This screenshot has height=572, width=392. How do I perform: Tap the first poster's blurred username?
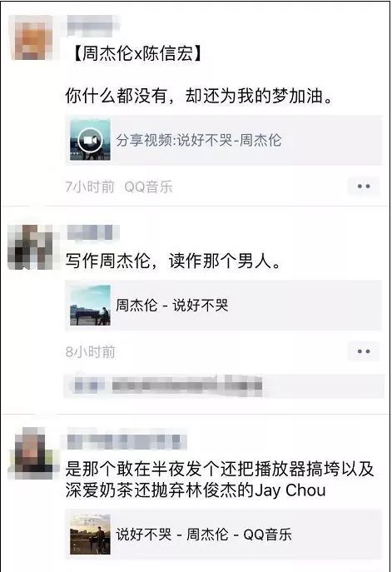pos(92,25)
